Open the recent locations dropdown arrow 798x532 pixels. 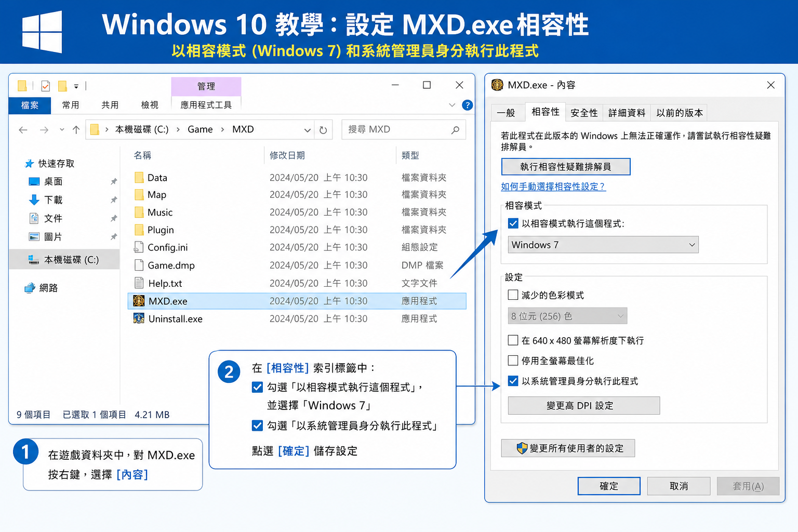point(62,129)
